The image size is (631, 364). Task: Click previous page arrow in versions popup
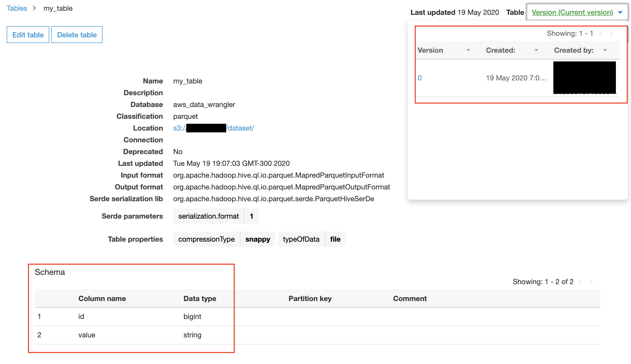coord(600,34)
